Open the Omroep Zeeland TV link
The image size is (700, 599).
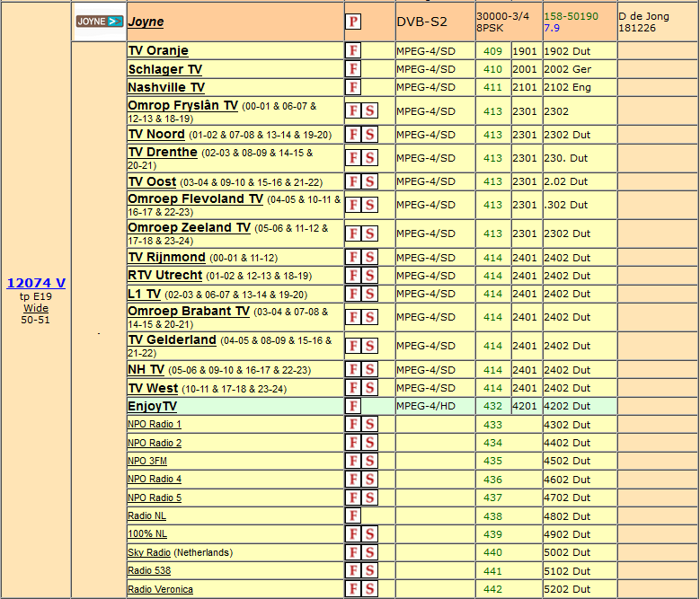189,227
